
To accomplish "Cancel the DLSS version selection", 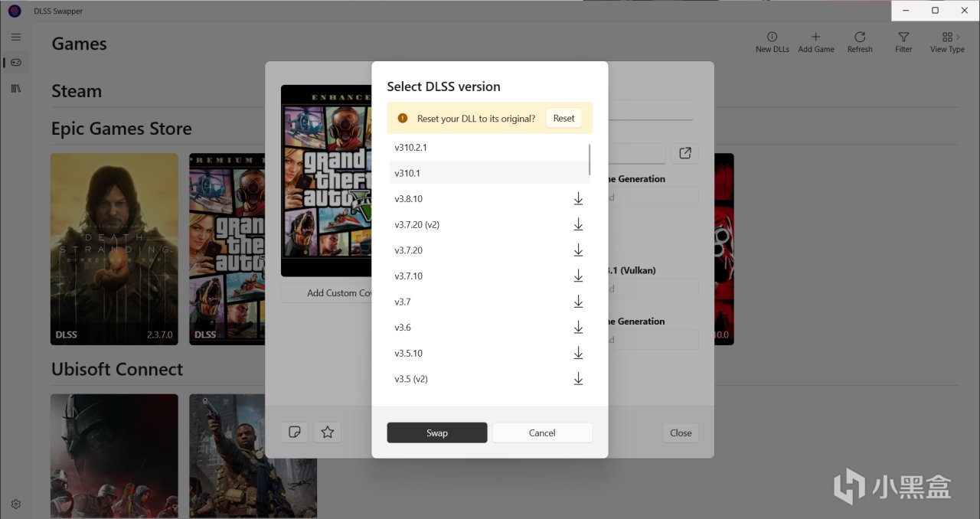I will coord(542,432).
